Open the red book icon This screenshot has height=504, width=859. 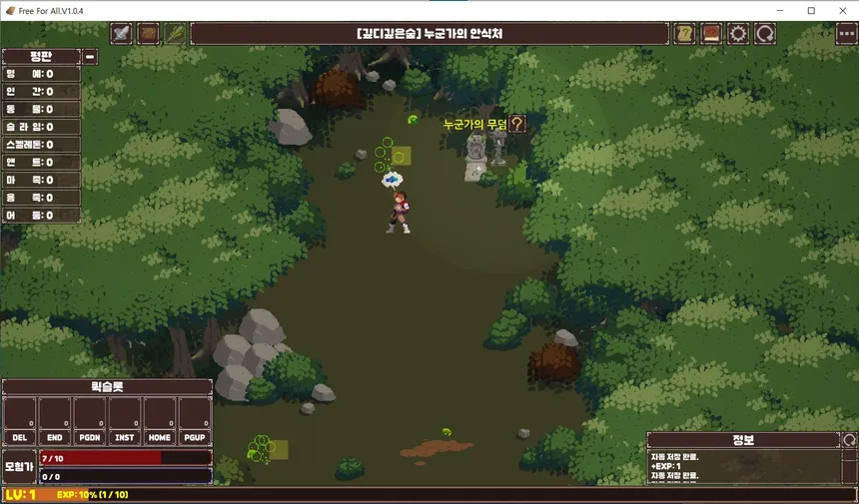point(711,34)
